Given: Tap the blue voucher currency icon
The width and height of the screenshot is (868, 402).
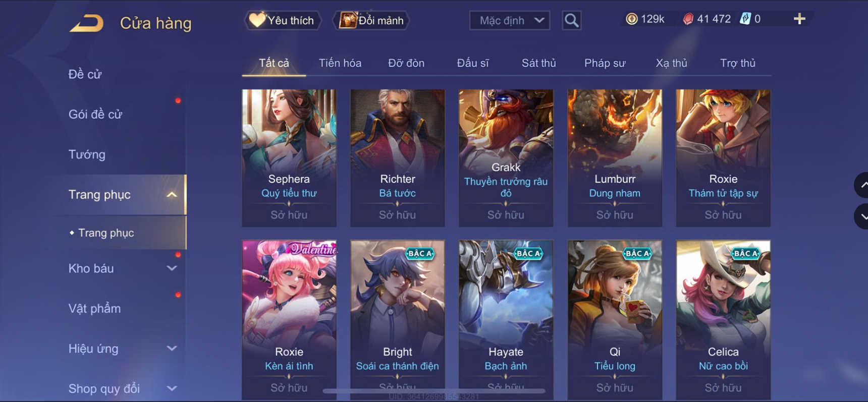Looking at the screenshot, I should pyautogui.click(x=745, y=19).
